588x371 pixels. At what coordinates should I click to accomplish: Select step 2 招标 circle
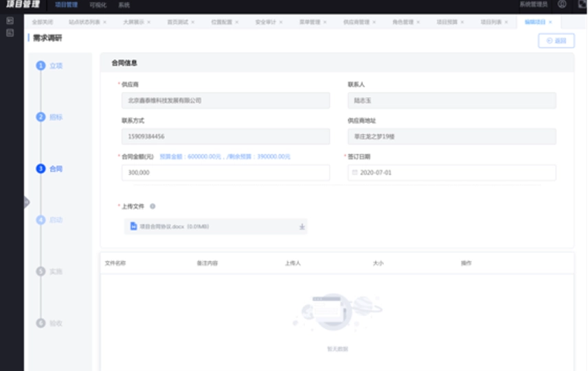[41, 117]
